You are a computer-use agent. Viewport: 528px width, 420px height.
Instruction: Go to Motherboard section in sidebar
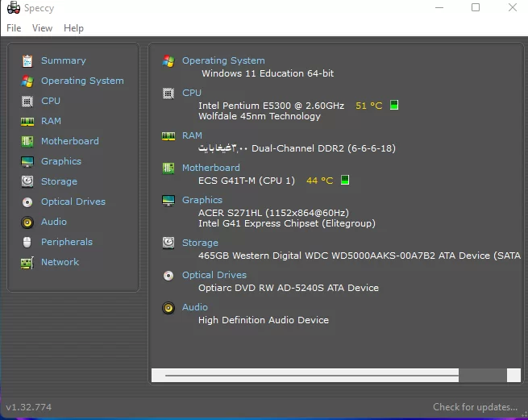pos(70,141)
